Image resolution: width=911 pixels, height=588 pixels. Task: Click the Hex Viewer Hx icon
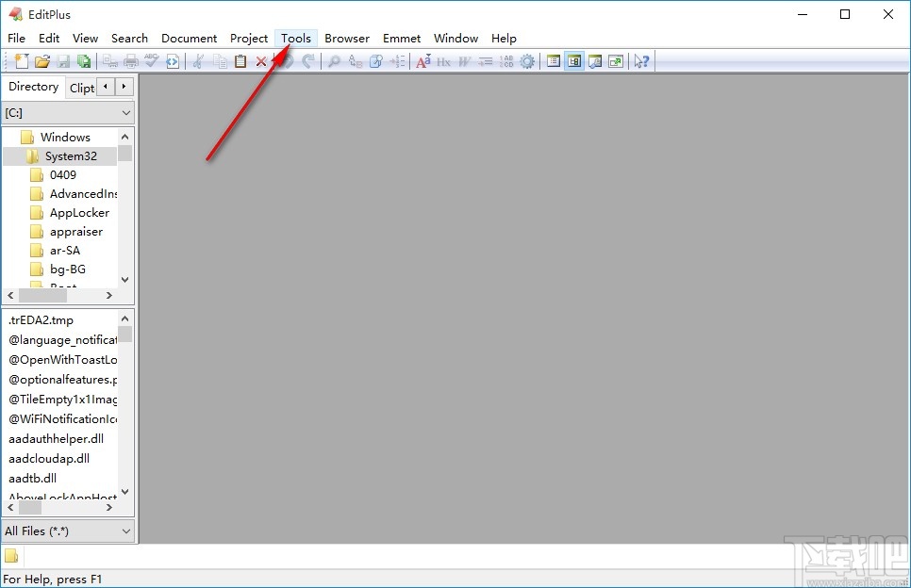coord(444,61)
